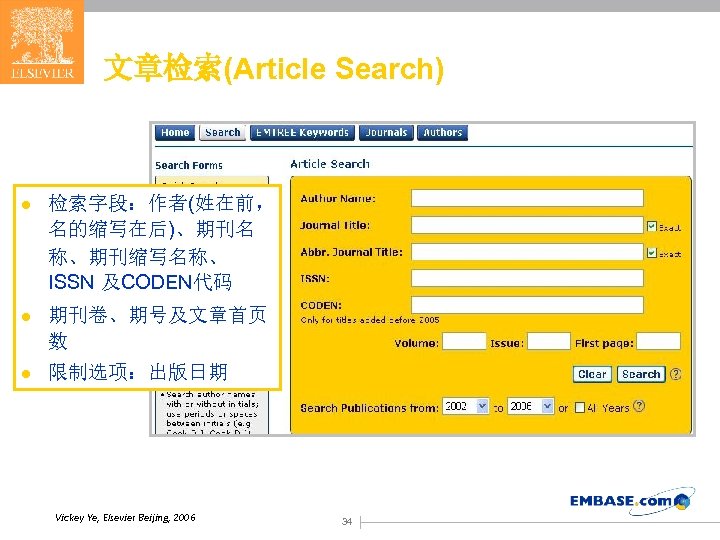Select the ISSN input field

tap(527, 278)
